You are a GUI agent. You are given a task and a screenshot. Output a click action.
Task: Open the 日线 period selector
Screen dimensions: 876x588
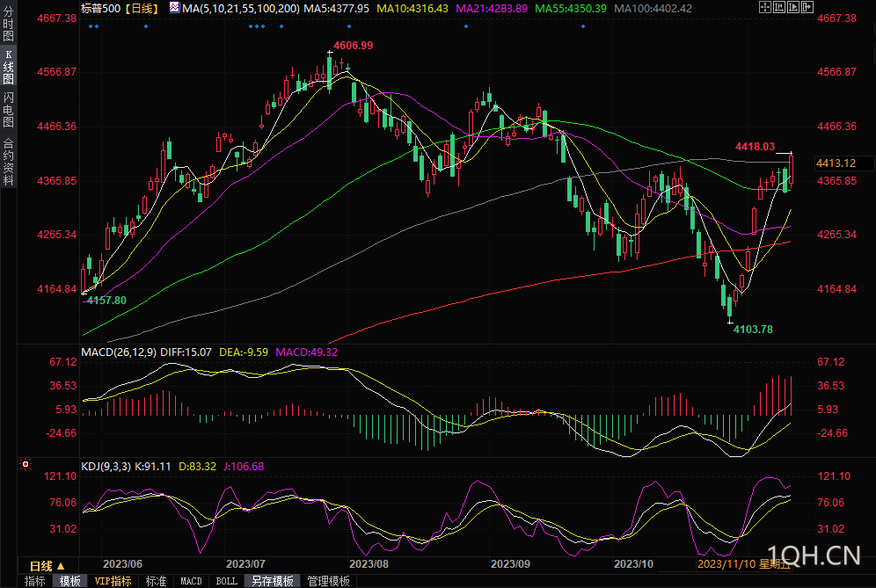[46, 565]
